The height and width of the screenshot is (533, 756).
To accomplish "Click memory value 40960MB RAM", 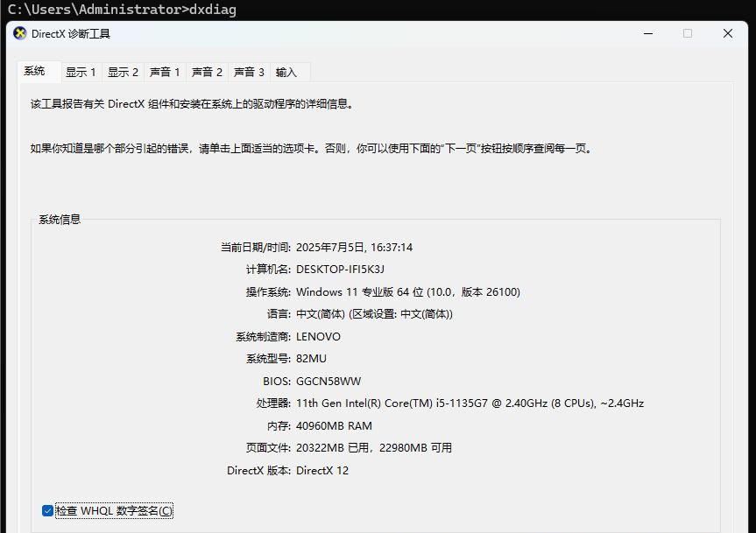I will tap(334, 426).
